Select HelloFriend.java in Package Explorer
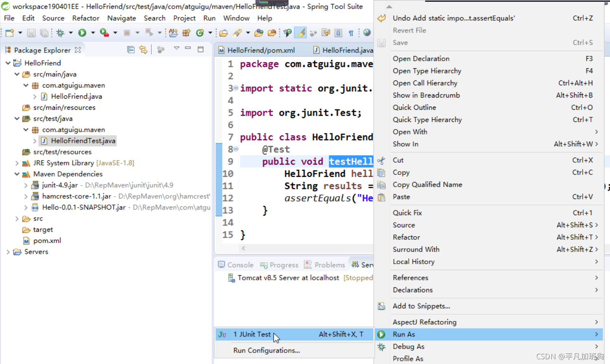Screen dimensions: 610x364 tap(76, 96)
